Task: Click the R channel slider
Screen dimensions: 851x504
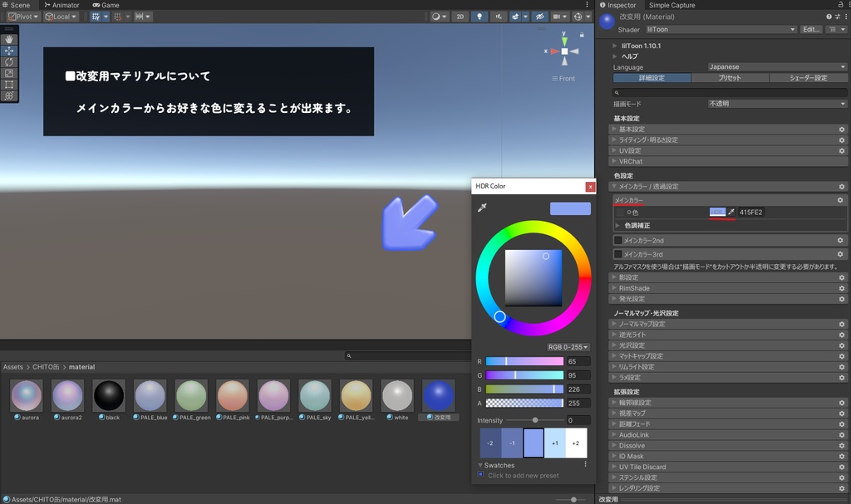Action: [x=524, y=361]
